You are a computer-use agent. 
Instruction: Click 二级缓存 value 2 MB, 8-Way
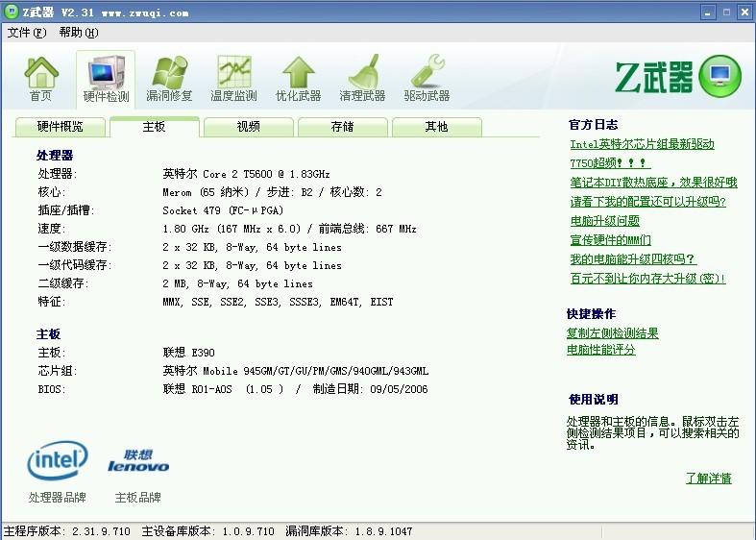pos(237,284)
